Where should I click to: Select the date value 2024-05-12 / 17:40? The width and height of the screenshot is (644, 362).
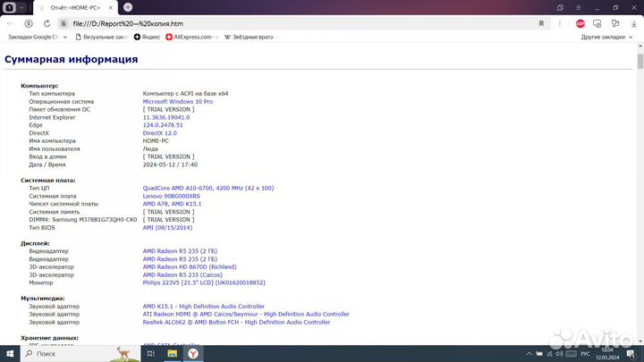pyautogui.click(x=170, y=164)
